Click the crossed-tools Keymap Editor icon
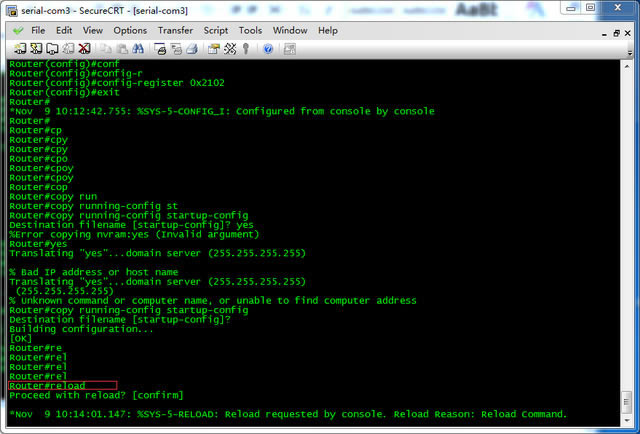640x434 pixels. click(x=230, y=49)
